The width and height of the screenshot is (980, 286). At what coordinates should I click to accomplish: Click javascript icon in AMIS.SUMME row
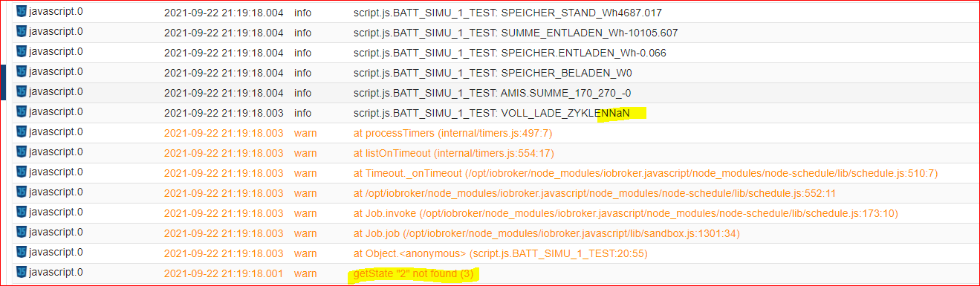coord(21,92)
